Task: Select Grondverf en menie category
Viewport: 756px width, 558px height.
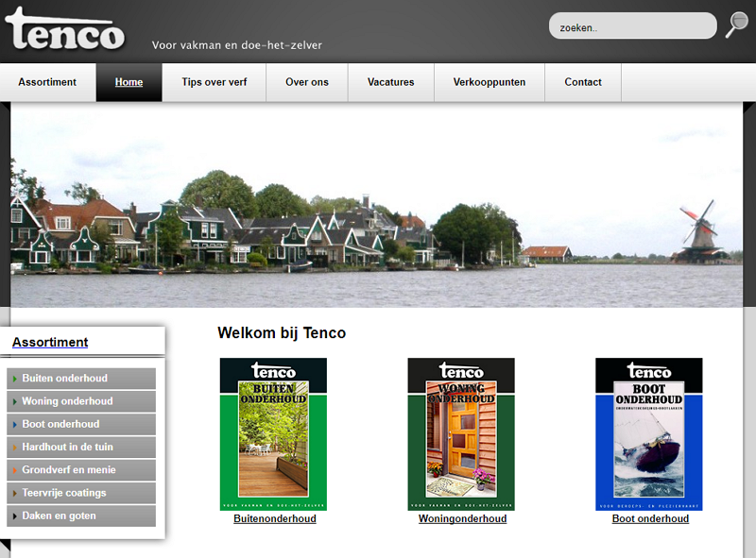Action: (81, 470)
